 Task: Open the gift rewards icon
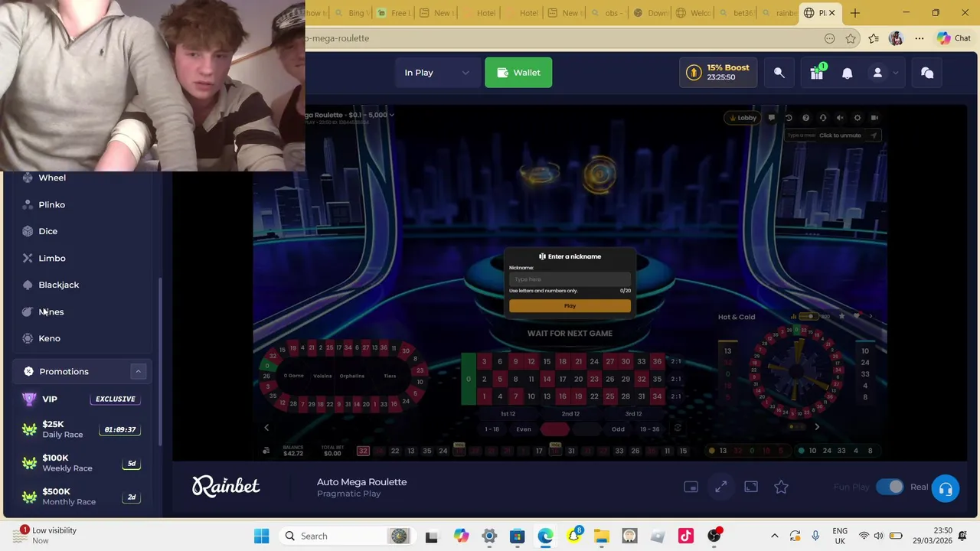[817, 73]
